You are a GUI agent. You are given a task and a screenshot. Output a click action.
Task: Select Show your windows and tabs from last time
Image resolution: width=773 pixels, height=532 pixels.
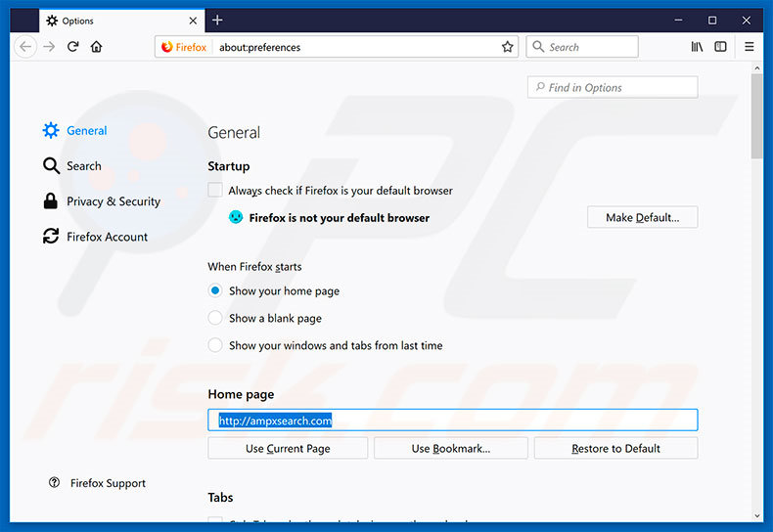tap(215, 345)
